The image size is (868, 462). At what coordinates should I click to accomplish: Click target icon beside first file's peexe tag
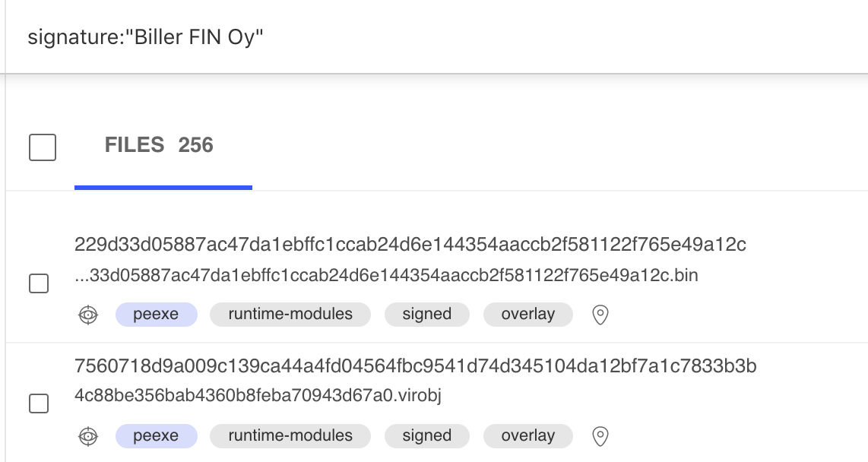click(88, 315)
